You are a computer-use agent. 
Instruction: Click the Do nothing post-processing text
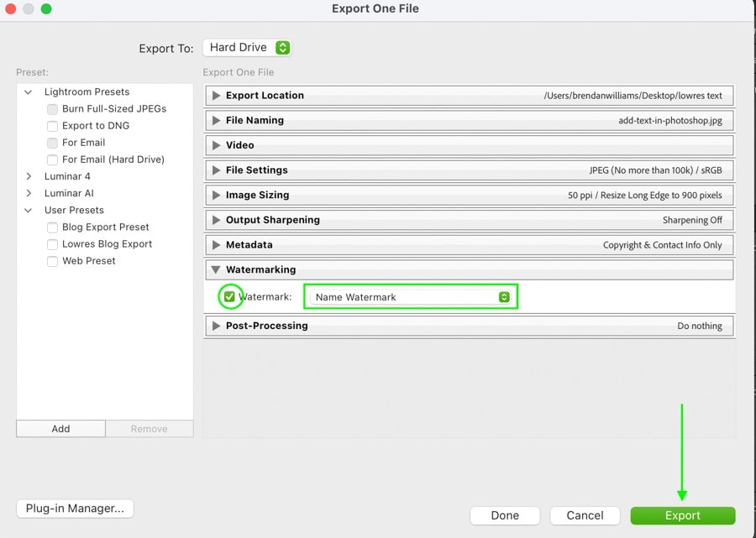pyautogui.click(x=700, y=326)
